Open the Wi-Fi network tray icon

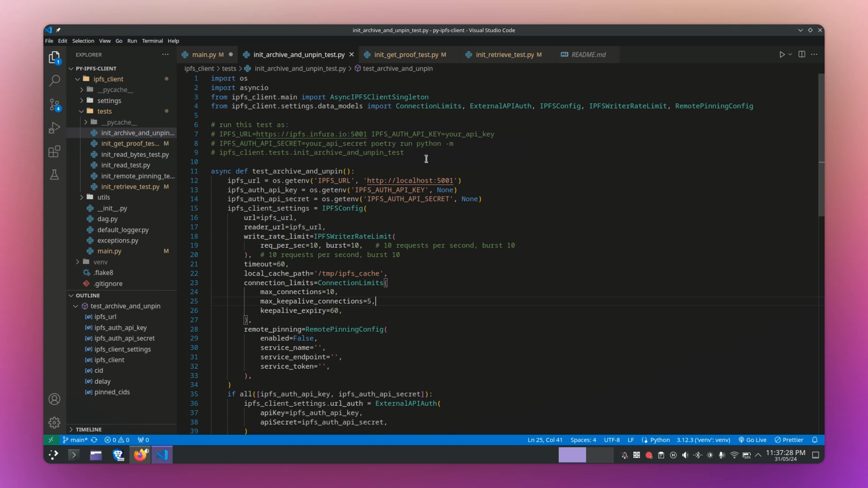tap(734, 455)
